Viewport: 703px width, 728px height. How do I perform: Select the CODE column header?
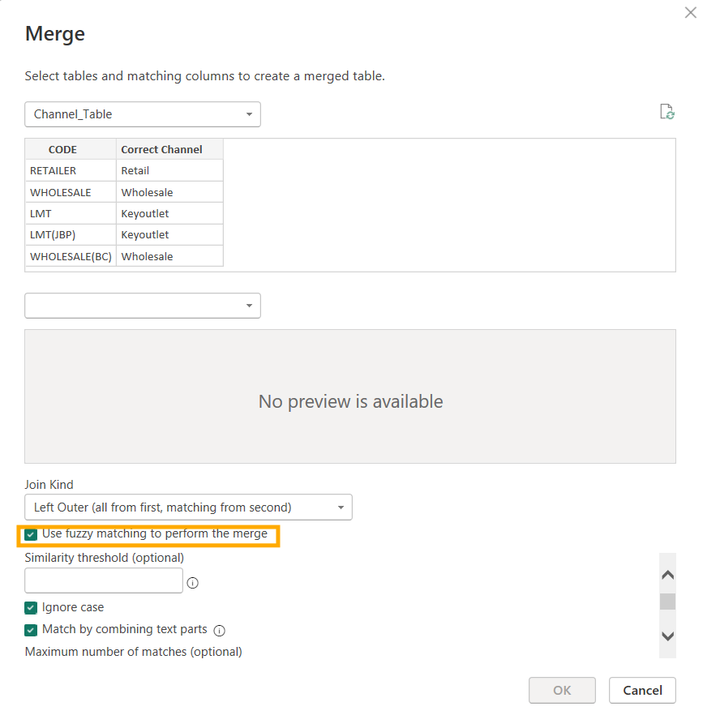71,149
